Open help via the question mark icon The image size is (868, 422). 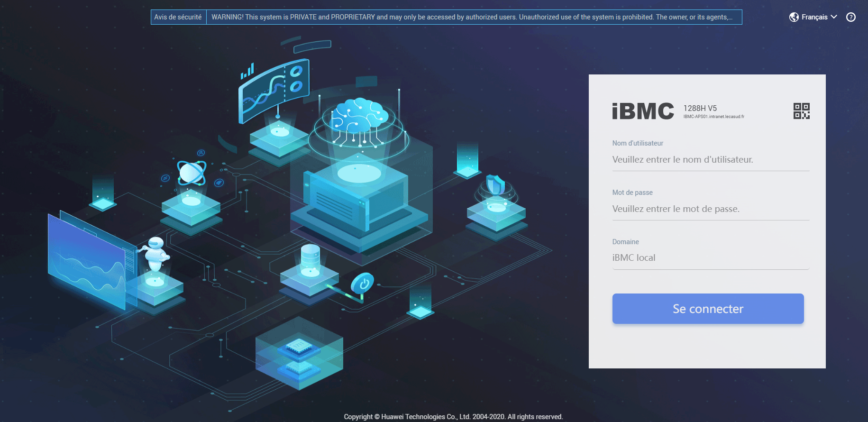pyautogui.click(x=851, y=17)
